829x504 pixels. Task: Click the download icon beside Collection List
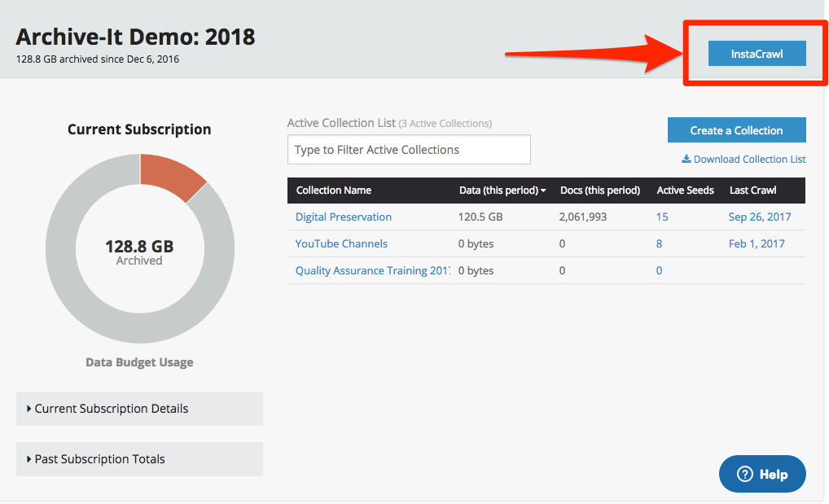click(x=686, y=160)
